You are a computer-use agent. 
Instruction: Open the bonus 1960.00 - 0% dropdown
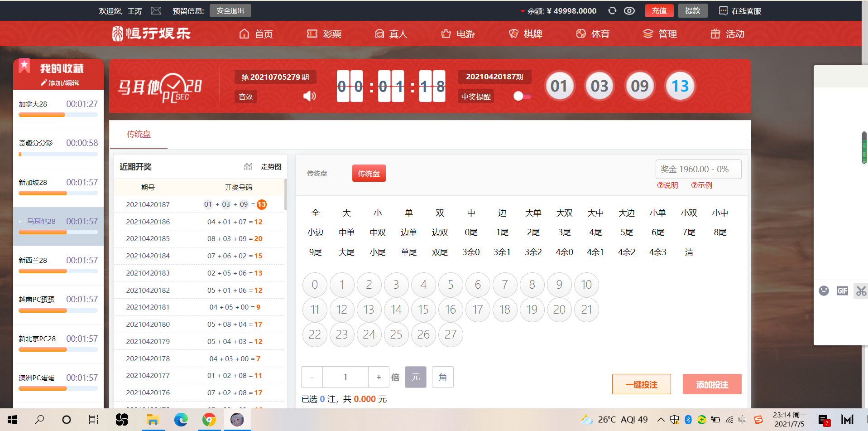(x=698, y=169)
